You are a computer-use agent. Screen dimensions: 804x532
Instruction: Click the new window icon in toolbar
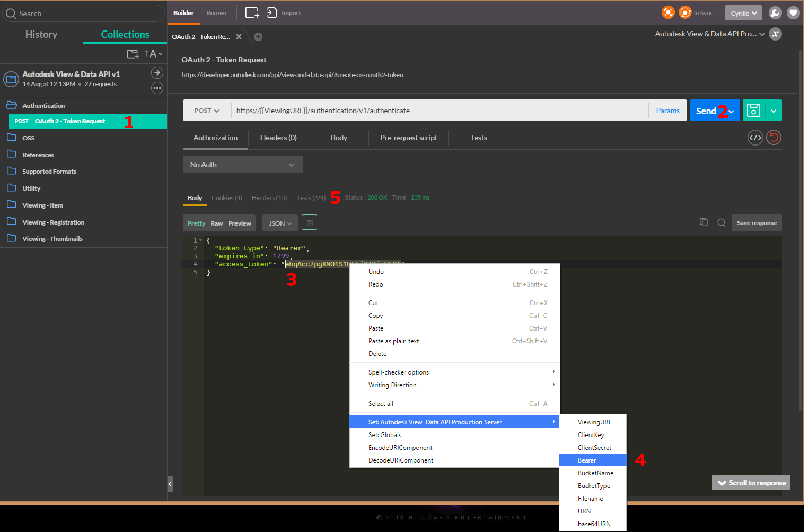tap(252, 13)
